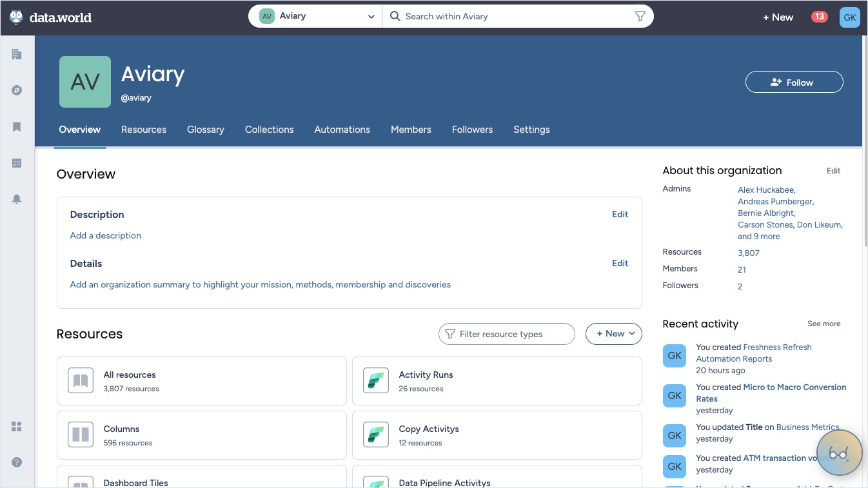868x488 pixels.
Task: Edit the Details section
Action: click(620, 263)
